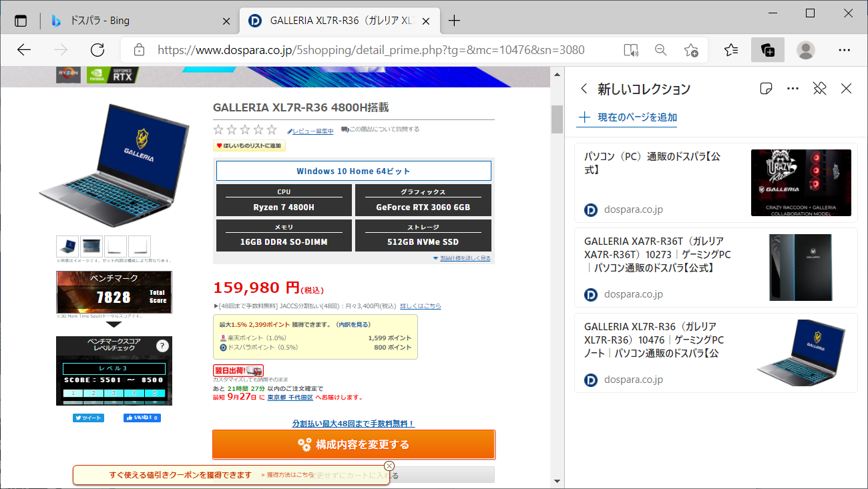Open the GALLERIA XL7R-R36 collection card
The image size is (868, 489).
click(716, 353)
